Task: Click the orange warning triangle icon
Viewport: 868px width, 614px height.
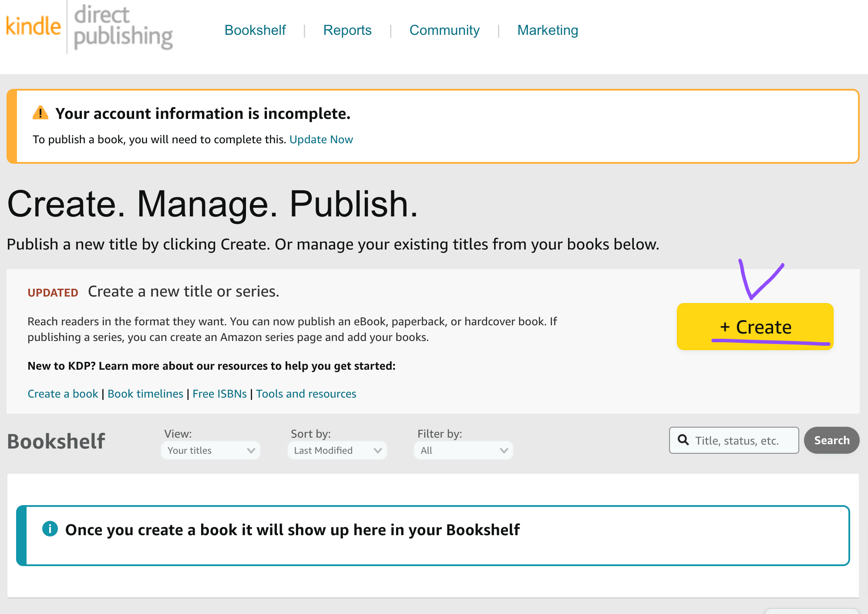Action: pyautogui.click(x=40, y=113)
